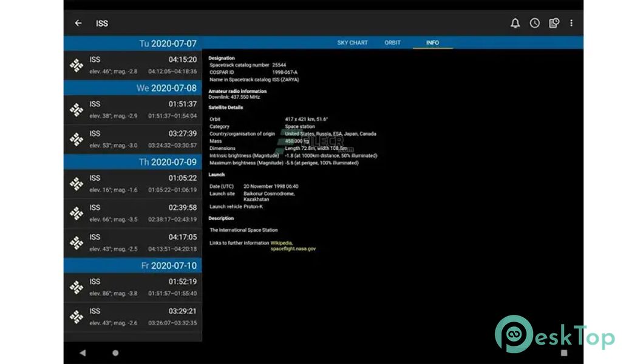Click satellite icon of the 01:51:37 pass
Image resolution: width=629 pixels, height=364 pixels.
click(x=76, y=109)
